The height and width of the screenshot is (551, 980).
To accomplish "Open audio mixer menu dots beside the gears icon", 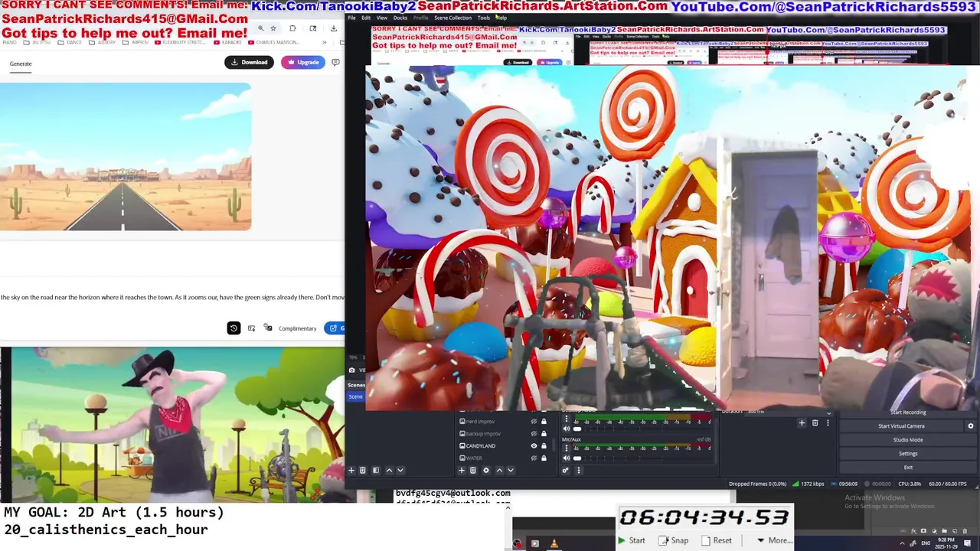I will point(579,471).
